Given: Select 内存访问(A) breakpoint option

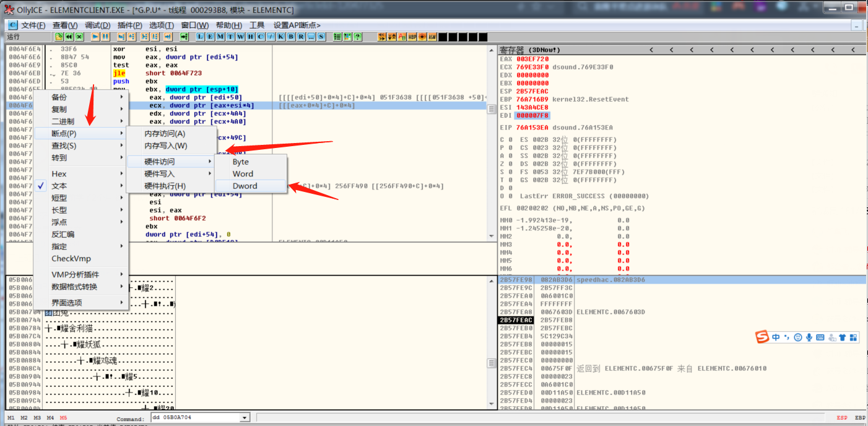Looking at the screenshot, I should coord(171,134).
